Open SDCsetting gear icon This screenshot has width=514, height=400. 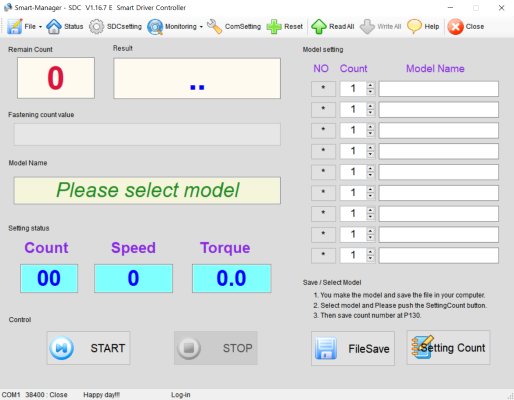tap(96, 27)
